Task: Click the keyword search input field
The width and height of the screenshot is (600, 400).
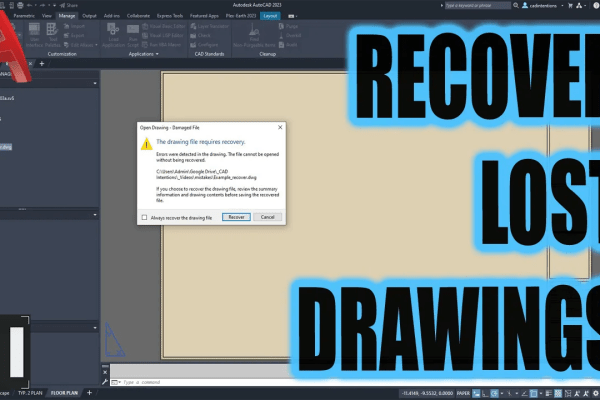Action: coord(477,5)
